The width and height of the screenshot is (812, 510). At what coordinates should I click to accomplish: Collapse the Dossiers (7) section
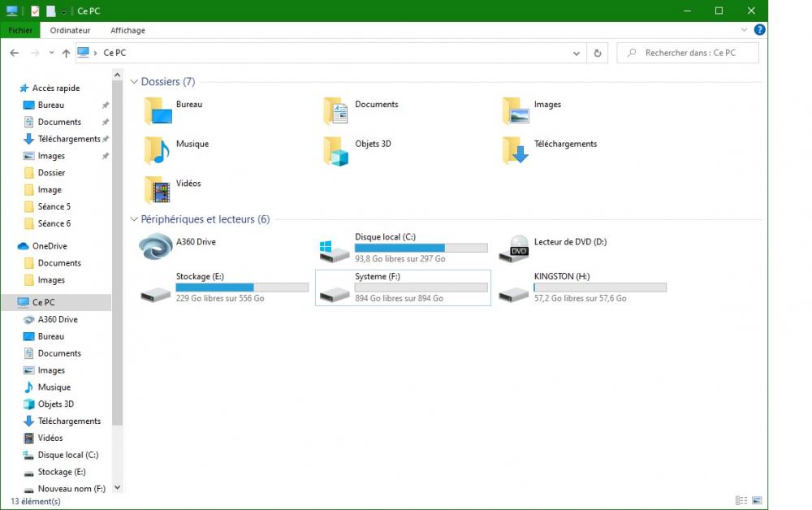(134, 82)
